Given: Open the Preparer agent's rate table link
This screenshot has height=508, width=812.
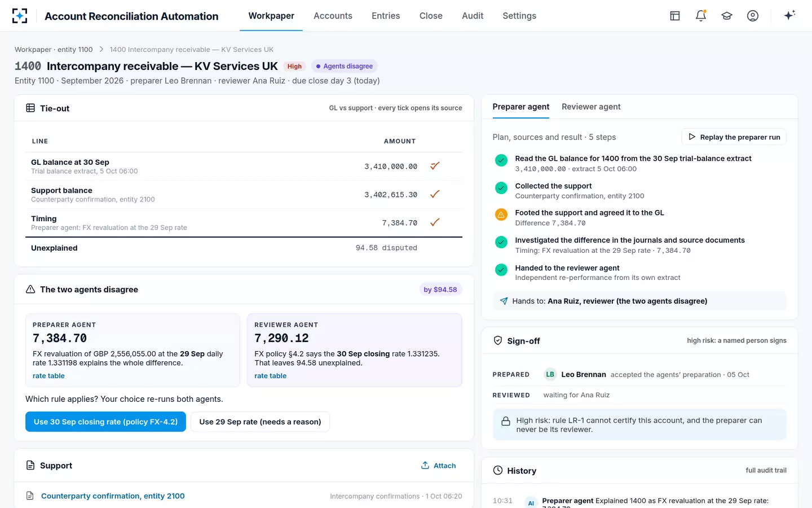Looking at the screenshot, I should (48, 376).
